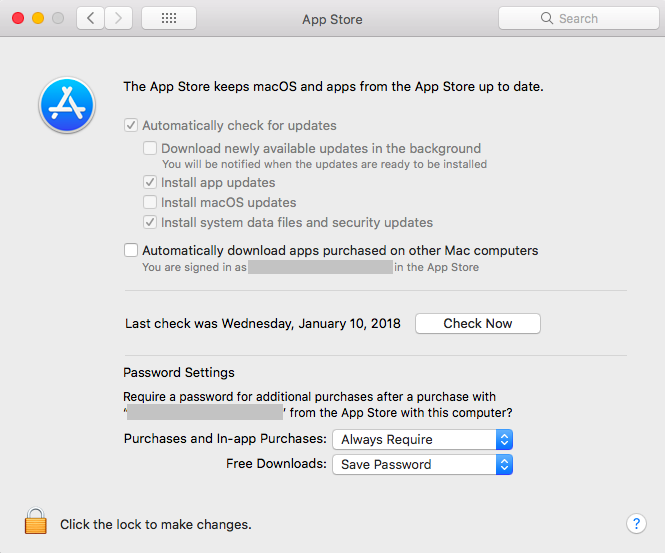The height and width of the screenshot is (553, 665).
Task: Open the help question mark button
Action: (x=636, y=524)
